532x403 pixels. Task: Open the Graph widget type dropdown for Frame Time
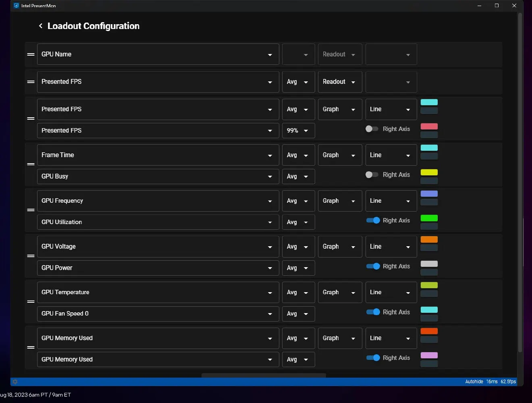click(339, 155)
